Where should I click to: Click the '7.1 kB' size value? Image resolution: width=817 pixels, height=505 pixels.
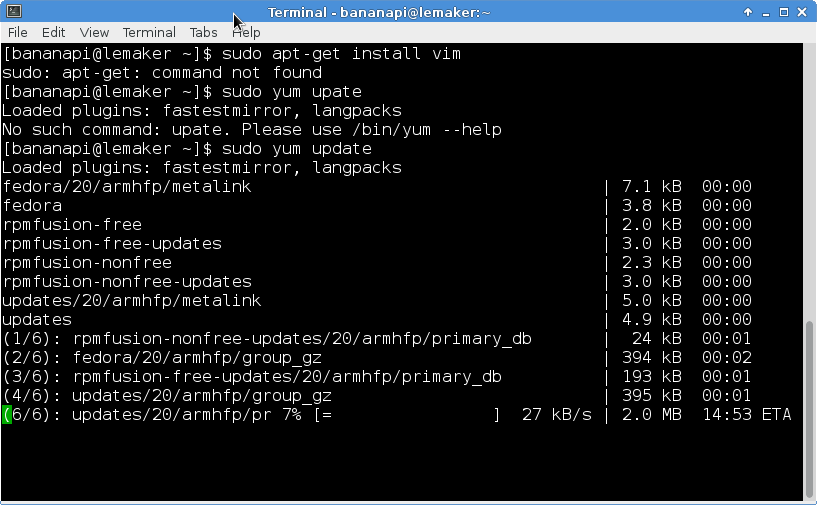click(652, 187)
